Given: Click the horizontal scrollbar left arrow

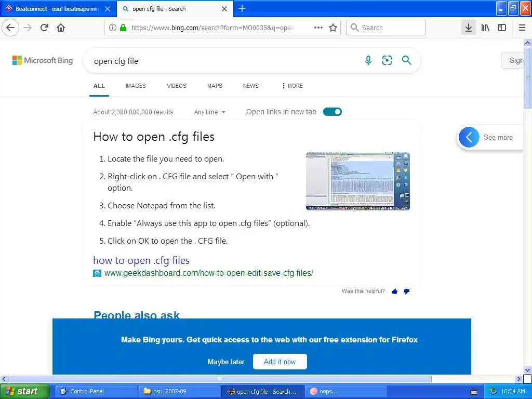Looking at the screenshot, I should pos(4,379).
